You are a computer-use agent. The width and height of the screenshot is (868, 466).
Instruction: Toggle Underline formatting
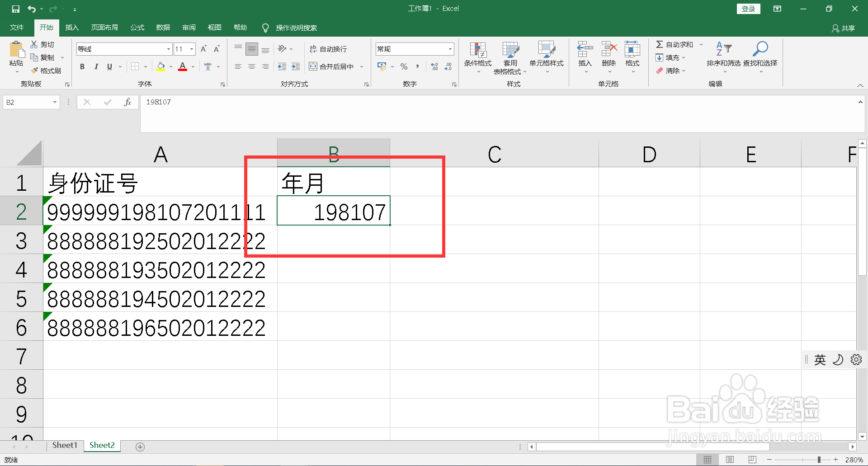tap(109, 66)
